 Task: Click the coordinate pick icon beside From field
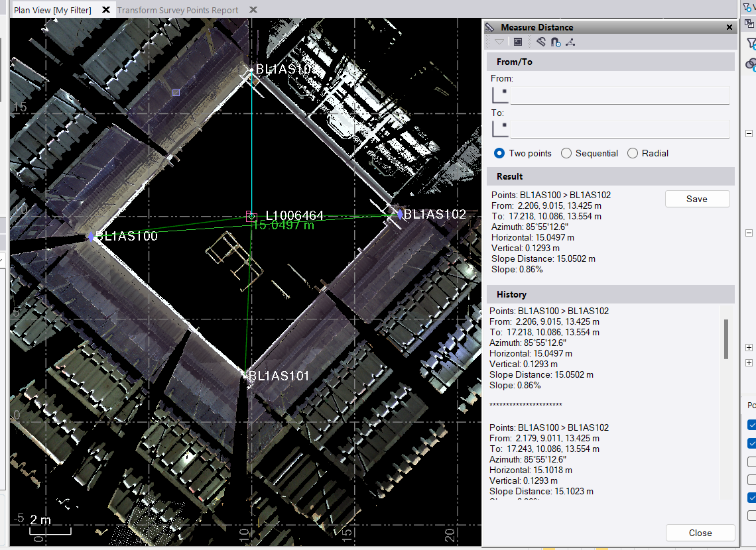500,95
